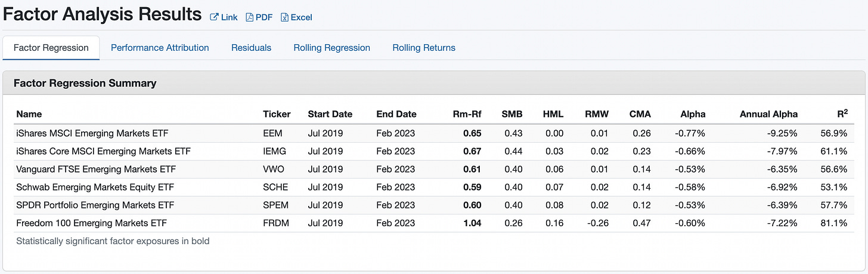Click the 0.43 SMB value for EEM
This screenshot has height=274, width=868.
pyautogui.click(x=513, y=133)
